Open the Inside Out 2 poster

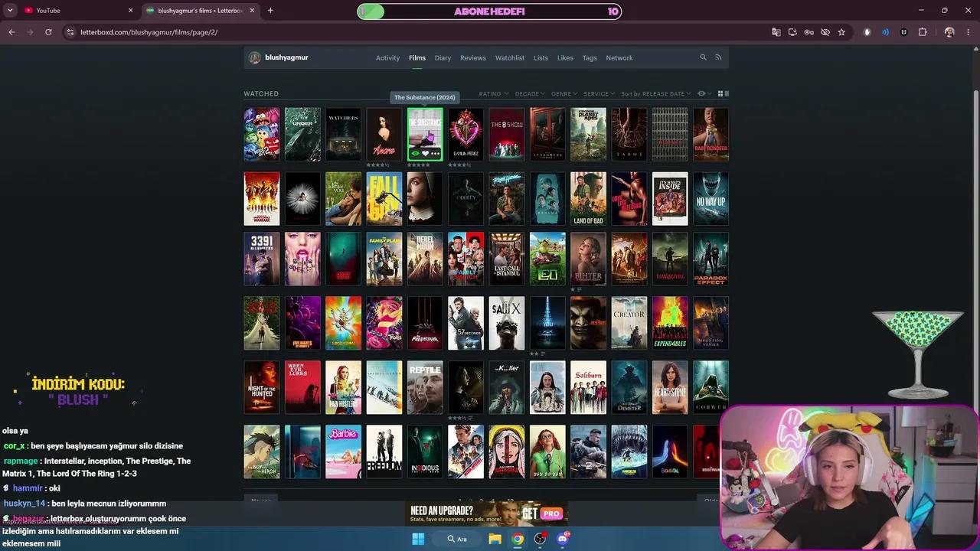pyautogui.click(x=262, y=134)
